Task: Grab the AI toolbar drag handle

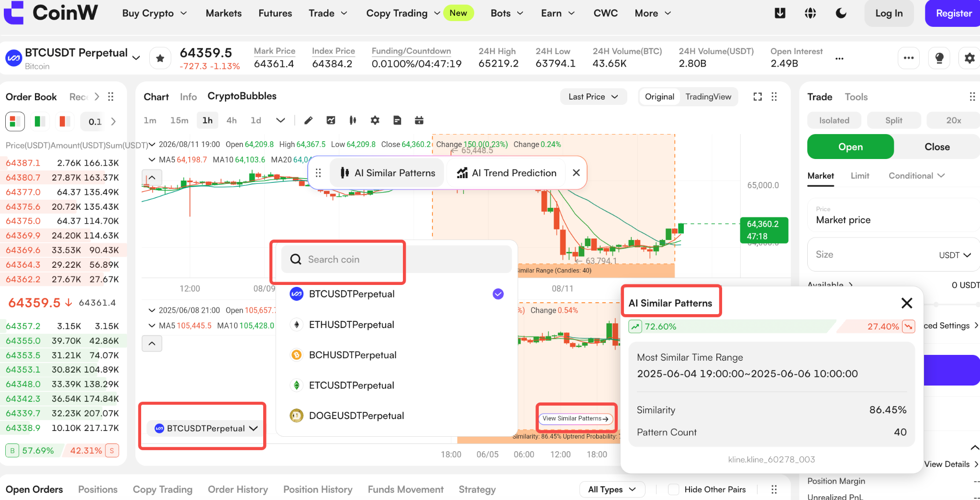Action: [319, 173]
